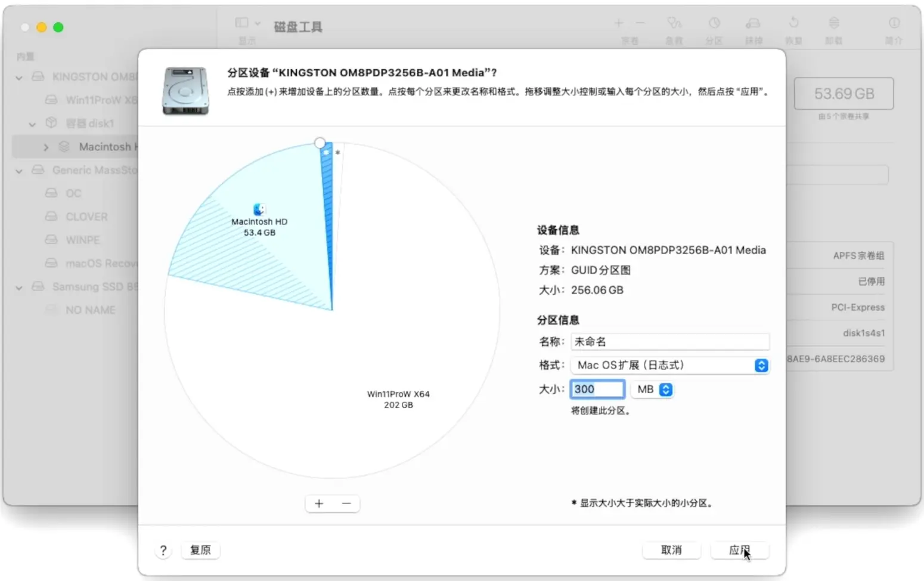Click the 取消 (Cancel) button

coord(671,550)
